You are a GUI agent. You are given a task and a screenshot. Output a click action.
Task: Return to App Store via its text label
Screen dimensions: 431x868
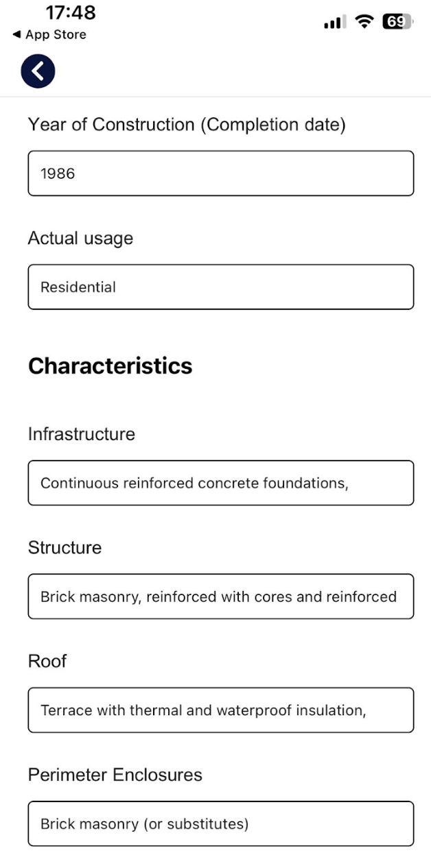[x=56, y=35]
